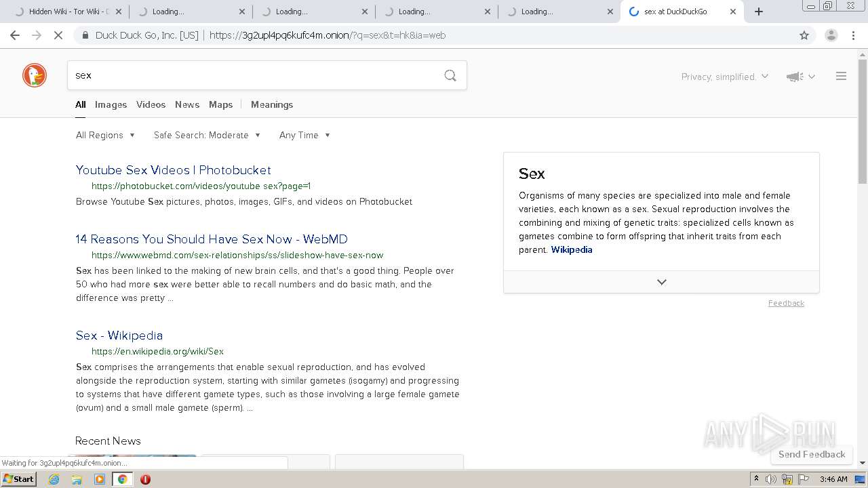The height and width of the screenshot is (488, 868).
Task: Click the Feedback link
Action: point(786,303)
